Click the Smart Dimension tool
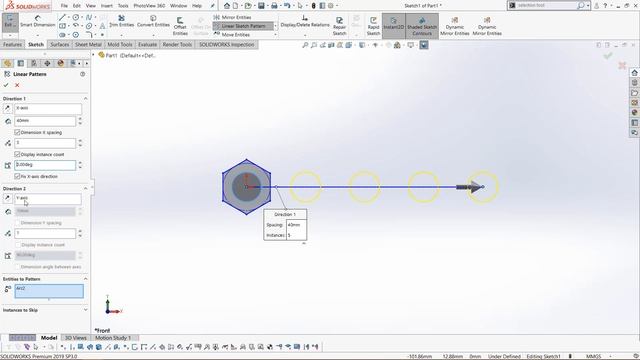The height and width of the screenshot is (360, 640). point(38,21)
